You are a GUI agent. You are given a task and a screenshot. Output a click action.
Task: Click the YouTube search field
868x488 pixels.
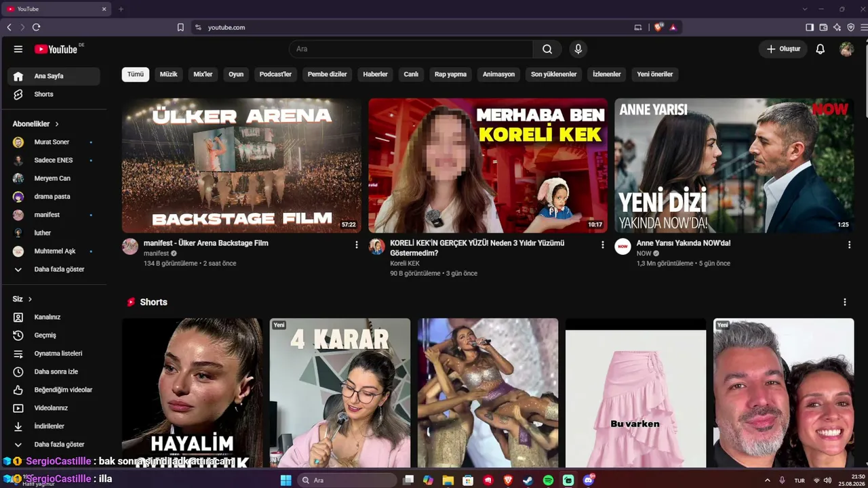411,49
